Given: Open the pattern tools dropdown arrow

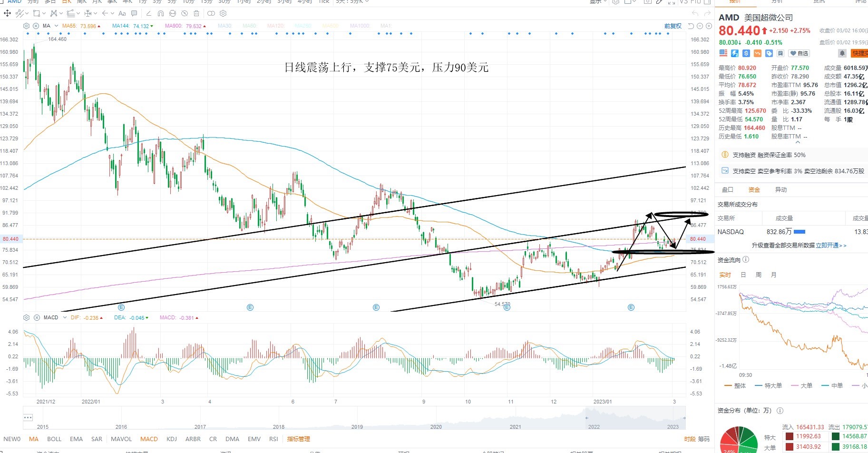Looking at the screenshot, I should [61, 13].
